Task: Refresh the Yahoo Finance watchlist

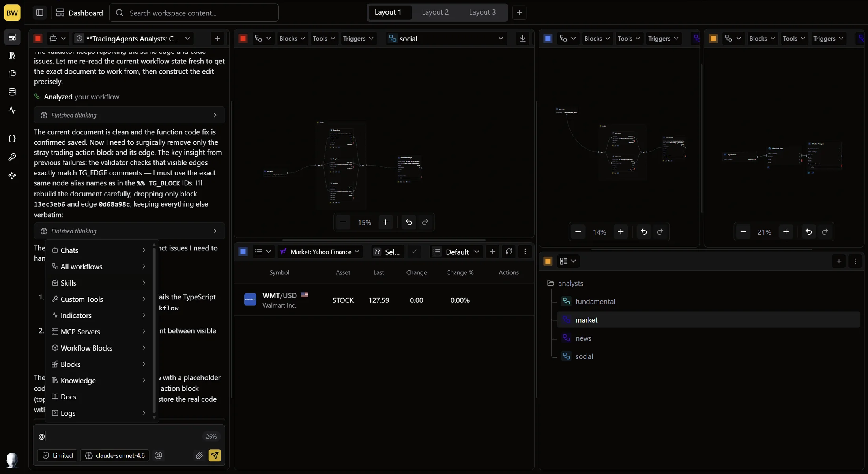Action: 509,252
